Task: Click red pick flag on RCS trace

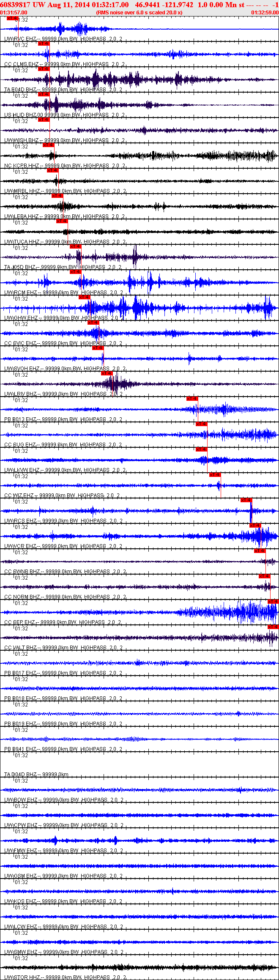Action: point(246,500)
